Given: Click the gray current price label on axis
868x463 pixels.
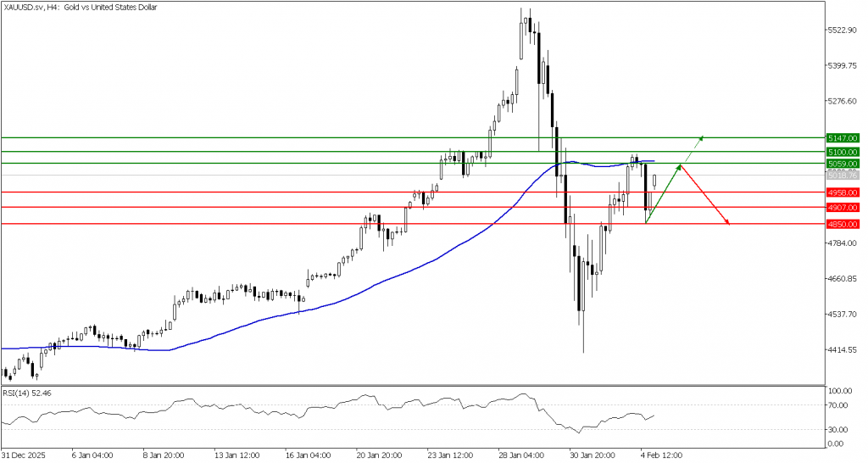Looking at the screenshot, I should (x=843, y=175).
